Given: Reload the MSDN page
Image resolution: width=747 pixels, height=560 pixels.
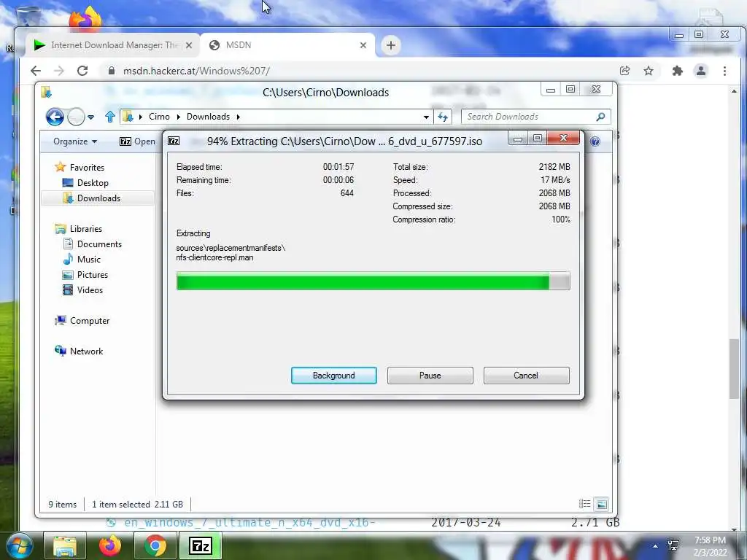Looking at the screenshot, I should [x=82, y=71].
